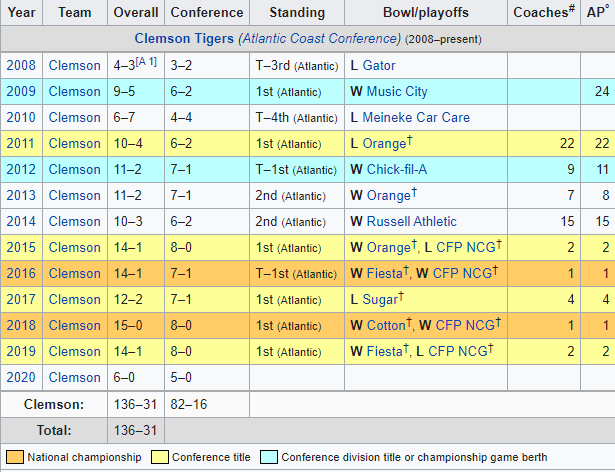
Task: Click the cyan Conference division title swatch
Action: pyautogui.click(x=269, y=457)
